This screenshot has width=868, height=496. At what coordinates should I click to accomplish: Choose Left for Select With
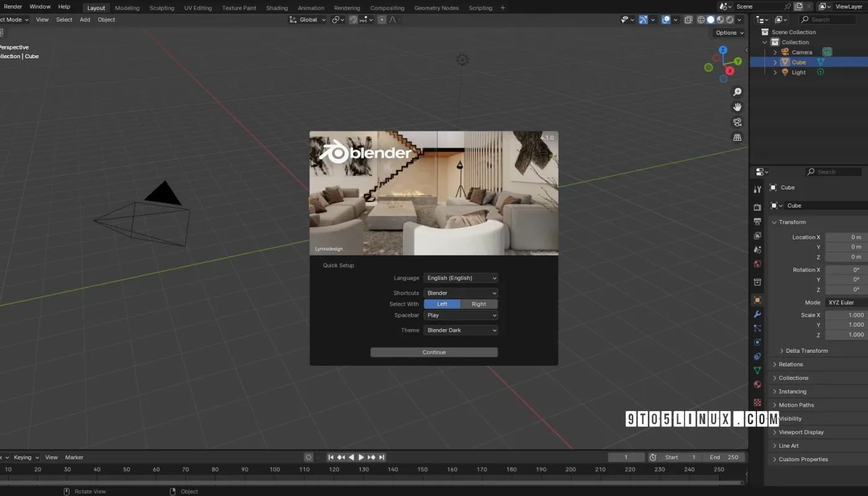tap(442, 304)
